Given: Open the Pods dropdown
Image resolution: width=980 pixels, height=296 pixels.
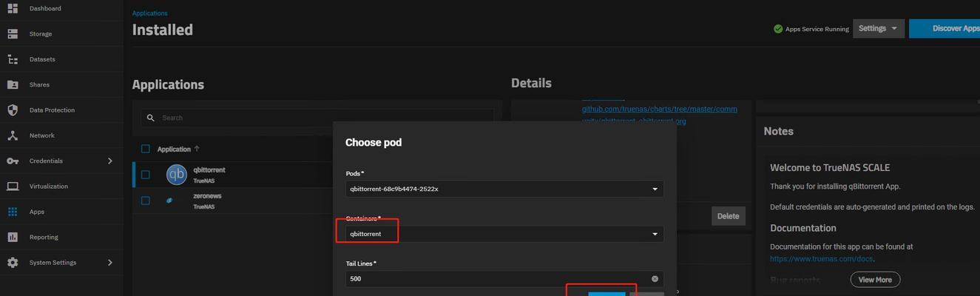Looking at the screenshot, I should (504, 189).
